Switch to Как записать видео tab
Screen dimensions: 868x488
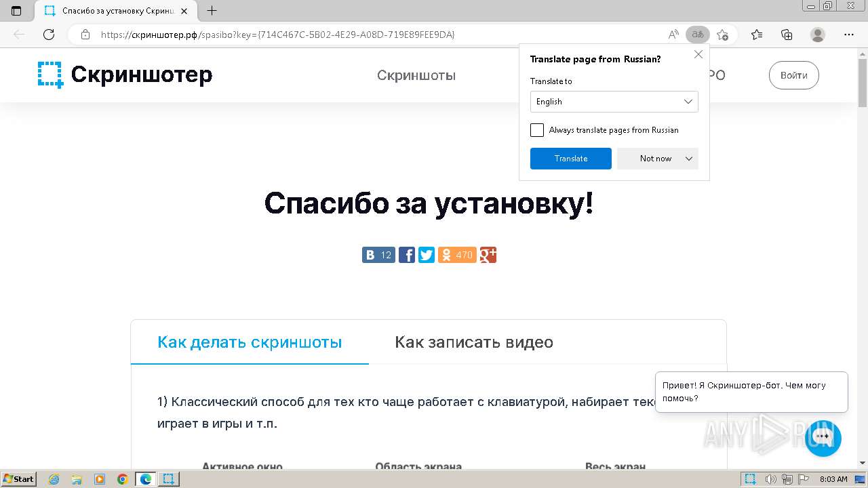point(474,342)
